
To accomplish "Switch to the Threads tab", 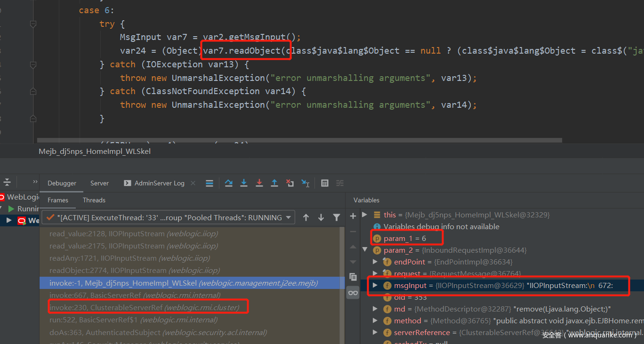I will click(94, 200).
